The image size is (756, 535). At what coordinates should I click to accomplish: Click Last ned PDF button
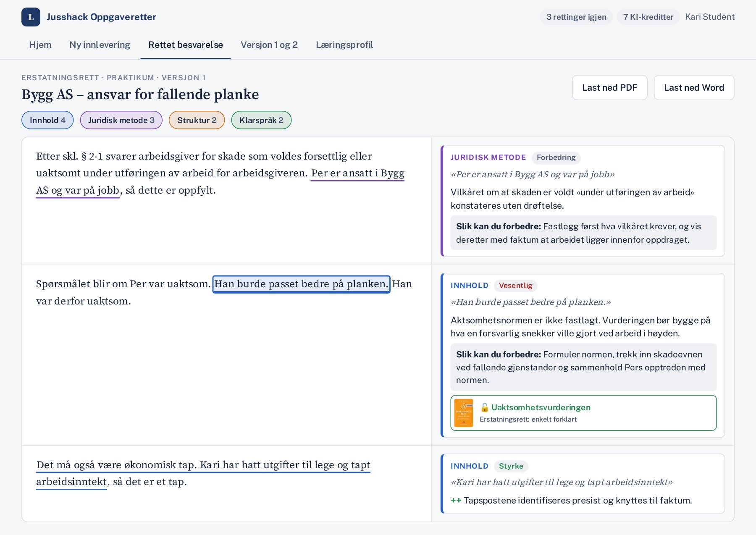point(610,87)
